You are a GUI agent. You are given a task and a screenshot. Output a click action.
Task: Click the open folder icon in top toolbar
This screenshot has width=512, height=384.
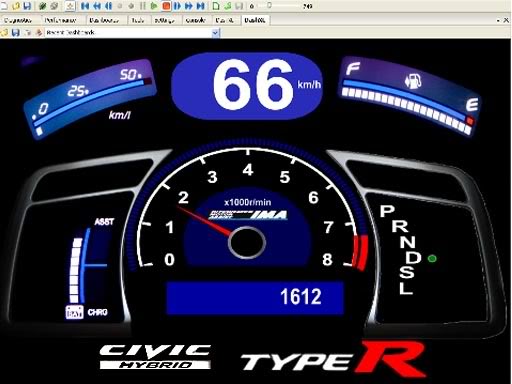point(16,6)
